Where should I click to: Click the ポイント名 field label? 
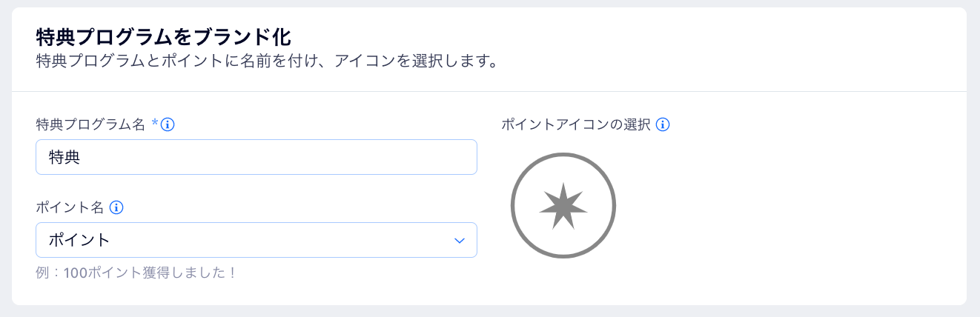click(70, 207)
